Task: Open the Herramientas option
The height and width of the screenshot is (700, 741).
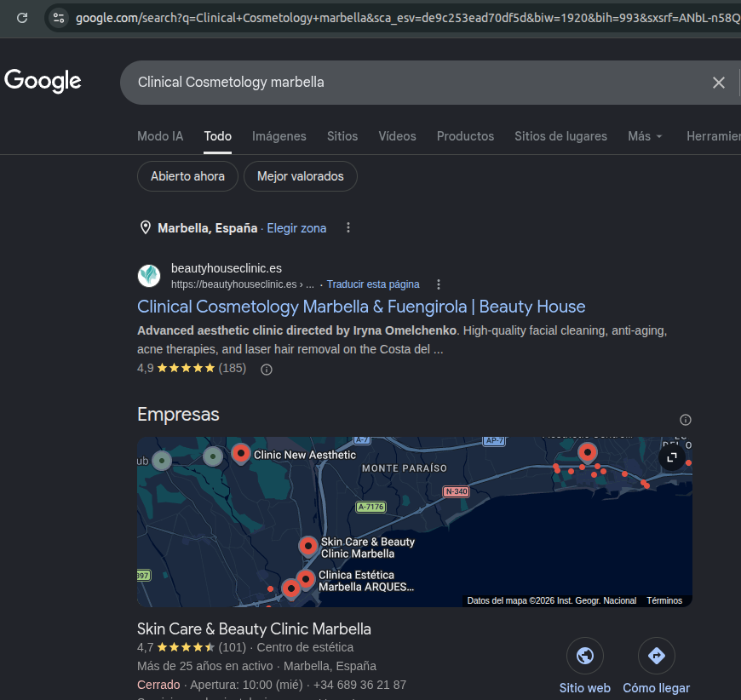Action: click(714, 136)
